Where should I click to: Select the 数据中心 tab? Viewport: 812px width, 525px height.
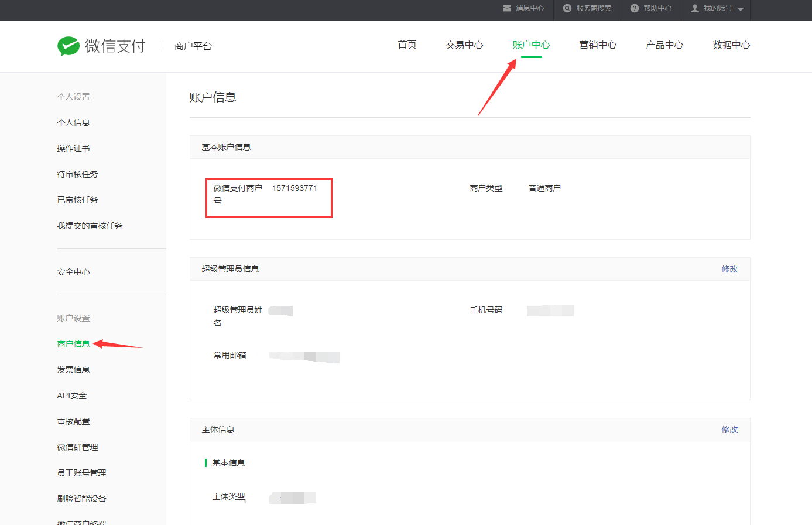pos(731,45)
